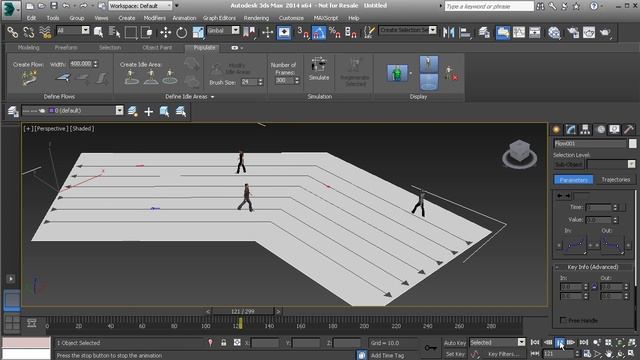640x360 pixels.
Task: Toggle Angle Snap in toolbar
Action: (319, 32)
